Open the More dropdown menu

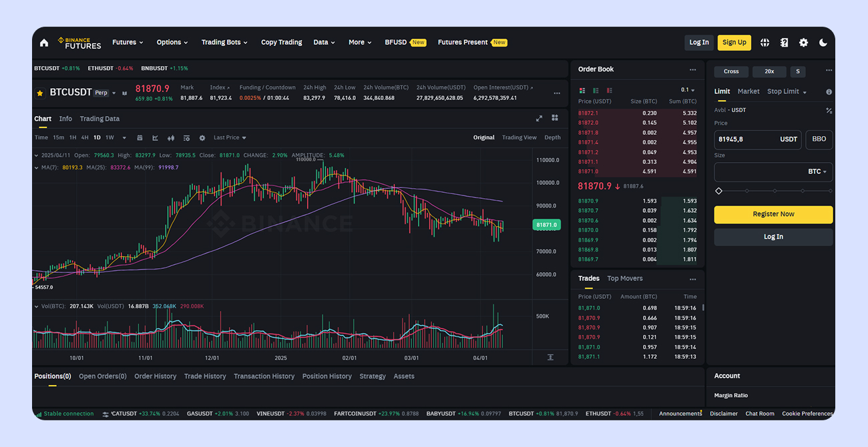360,43
